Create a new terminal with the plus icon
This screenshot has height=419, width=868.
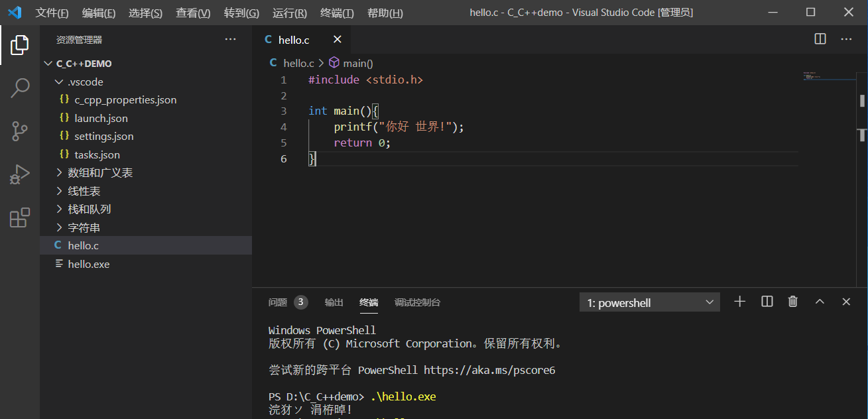pos(739,302)
